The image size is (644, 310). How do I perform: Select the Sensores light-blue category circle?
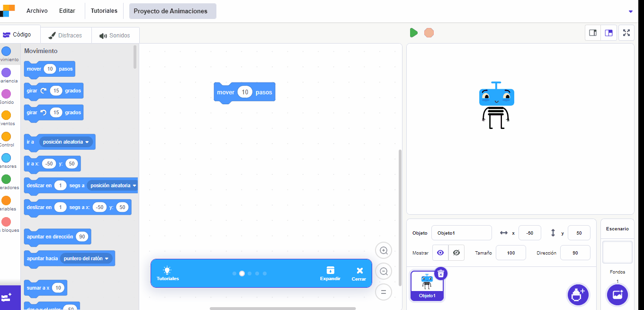(x=6, y=158)
